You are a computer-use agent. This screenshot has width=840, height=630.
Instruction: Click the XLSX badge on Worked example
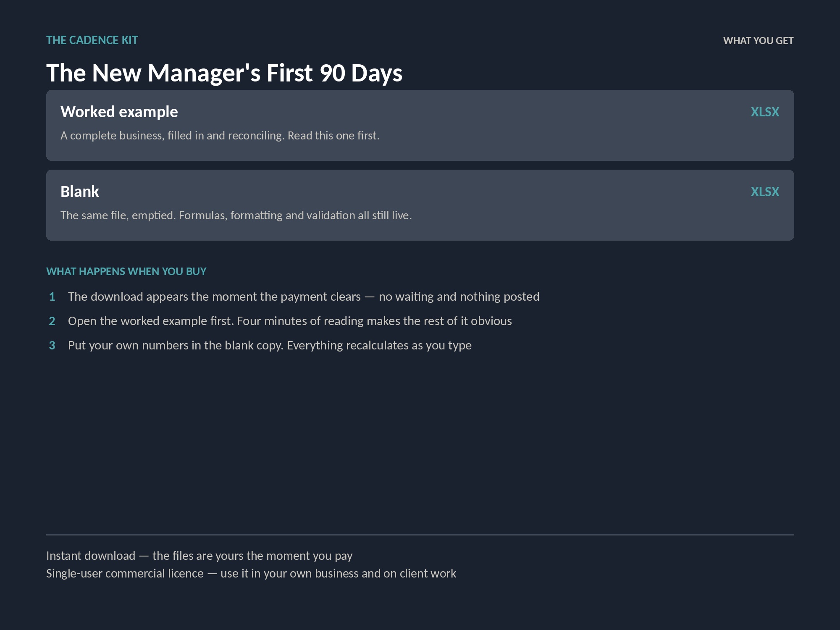click(x=765, y=112)
